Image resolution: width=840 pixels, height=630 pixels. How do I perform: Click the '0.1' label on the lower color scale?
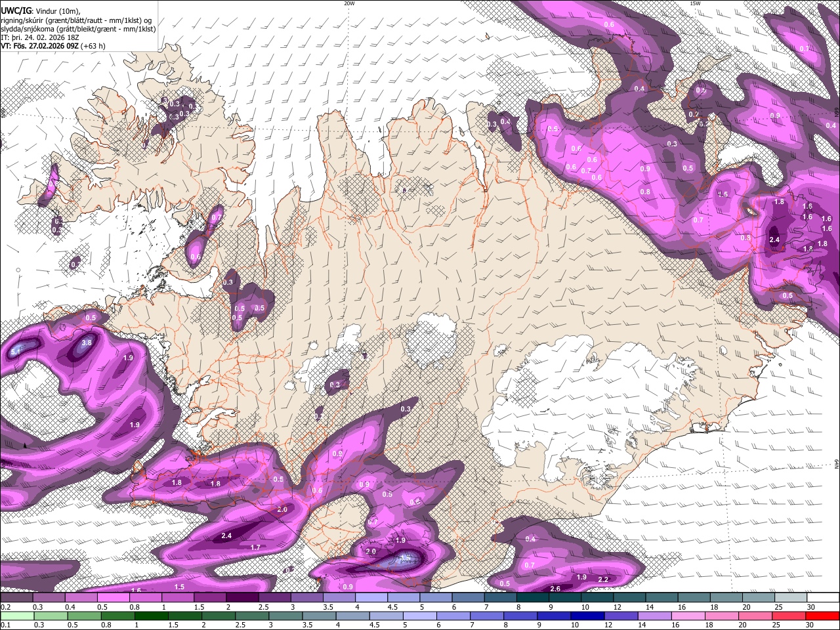(5, 625)
